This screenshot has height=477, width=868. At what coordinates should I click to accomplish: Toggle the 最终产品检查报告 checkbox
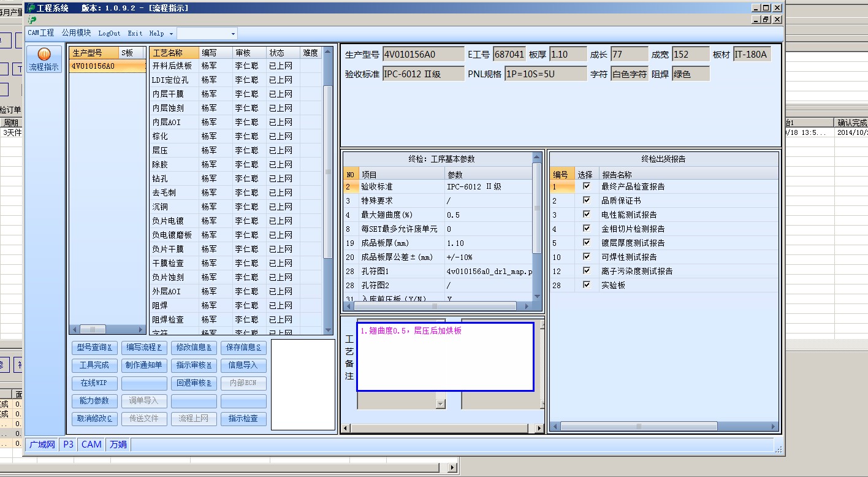click(587, 186)
